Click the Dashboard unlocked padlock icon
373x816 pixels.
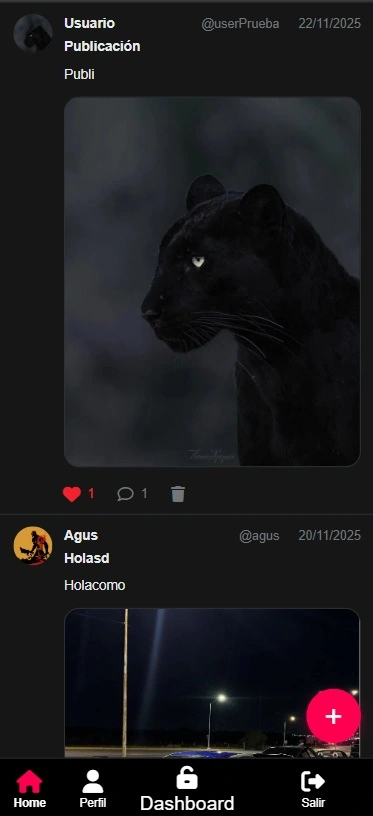187,778
